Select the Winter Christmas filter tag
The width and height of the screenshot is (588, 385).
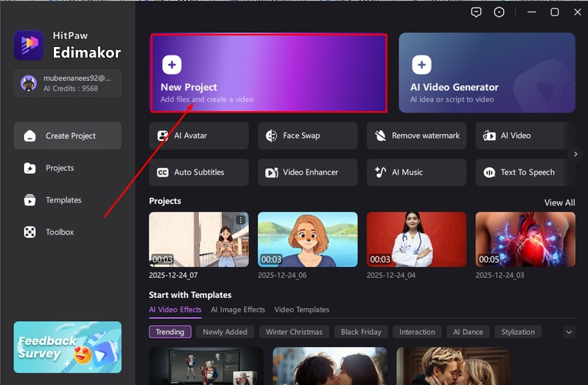pyautogui.click(x=294, y=332)
